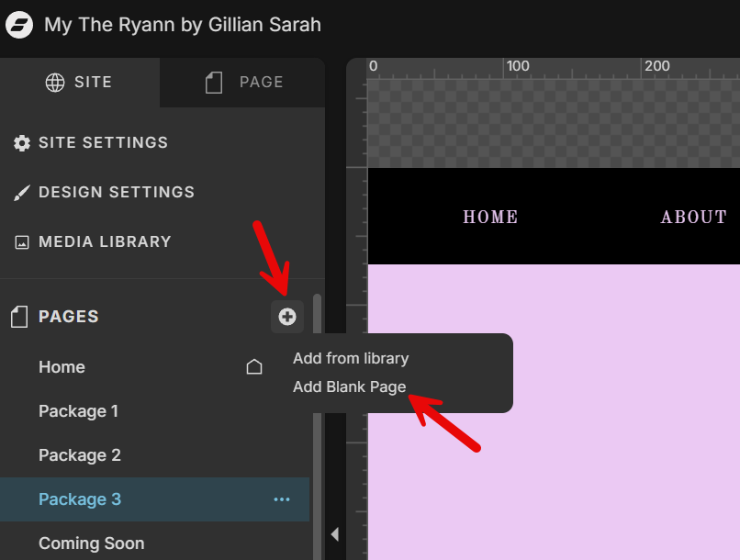Click the Showit logo icon
The image size is (740, 560).
pyautogui.click(x=19, y=25)
